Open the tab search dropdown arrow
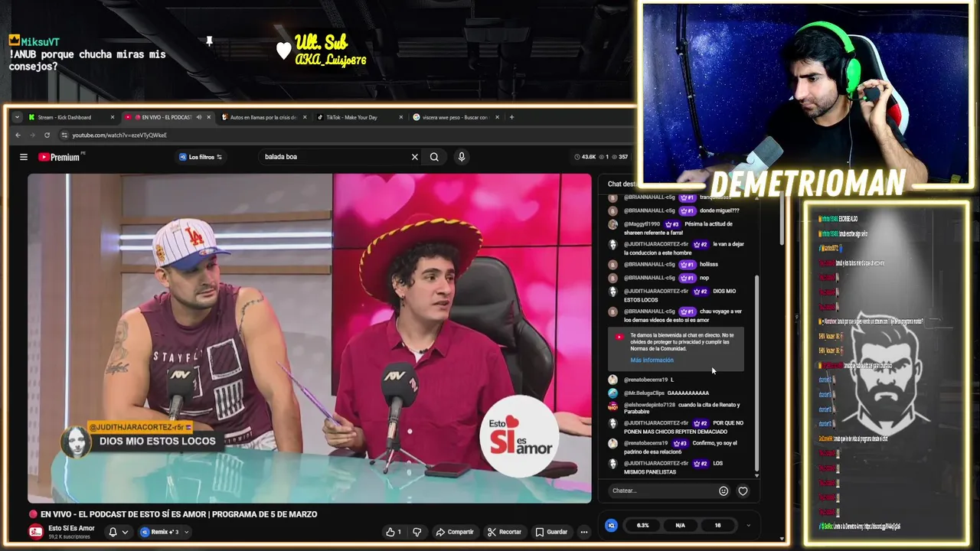Viewport: 980px width, 551px height. point(17,118)
